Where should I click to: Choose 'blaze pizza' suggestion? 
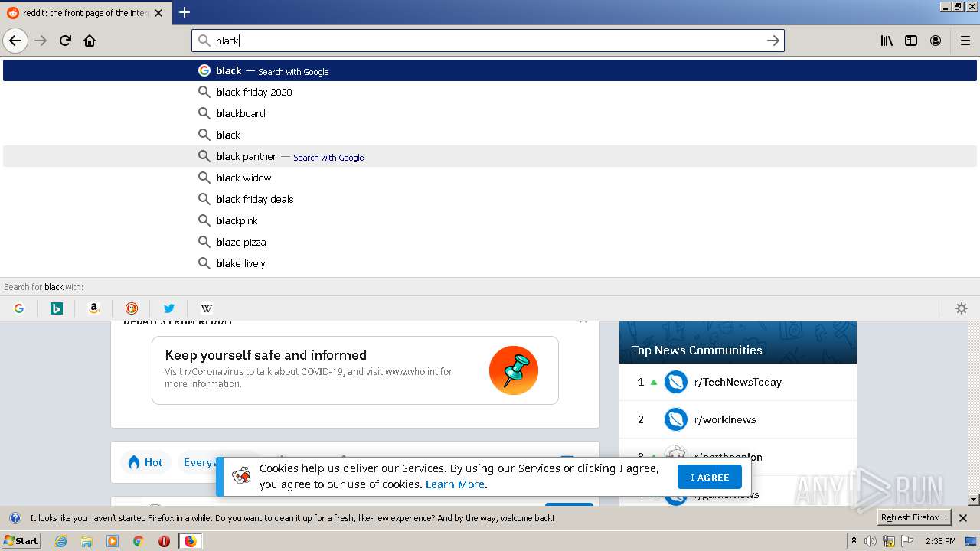click(490, 242)
